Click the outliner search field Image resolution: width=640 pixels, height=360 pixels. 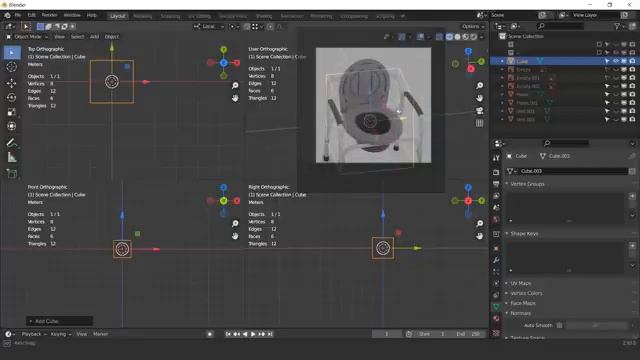[560, 26]
